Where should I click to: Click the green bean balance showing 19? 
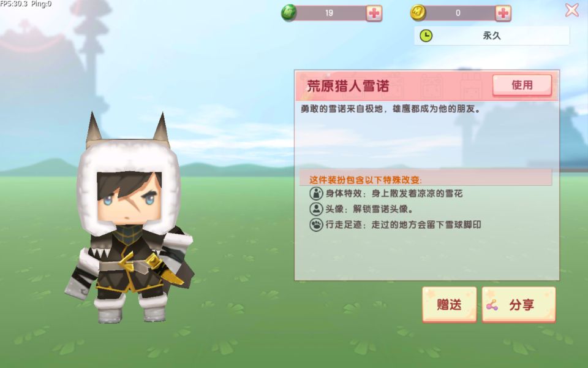click(x=329, y=13)
